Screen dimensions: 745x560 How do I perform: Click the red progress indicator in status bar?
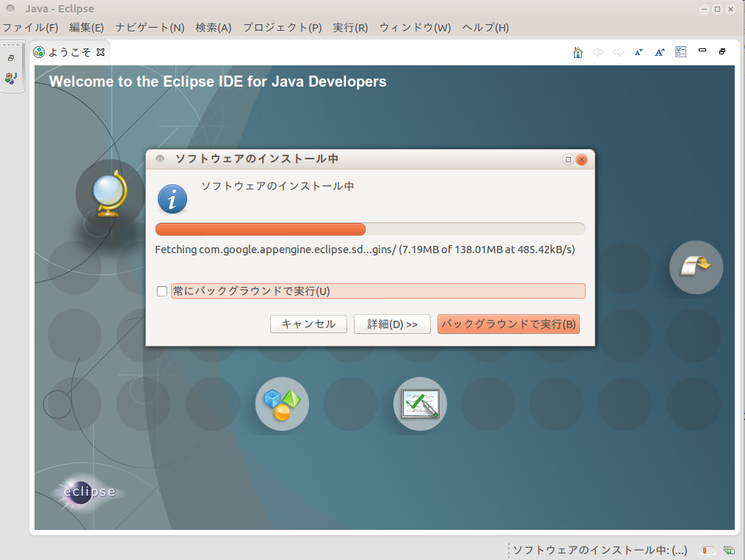coord(707,550)
